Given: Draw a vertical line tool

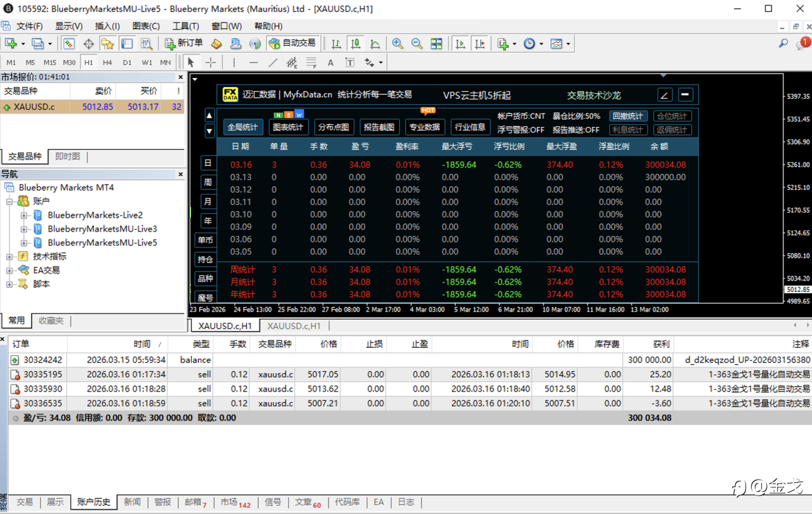Looking at the screenshot, I should coord(234,62).
